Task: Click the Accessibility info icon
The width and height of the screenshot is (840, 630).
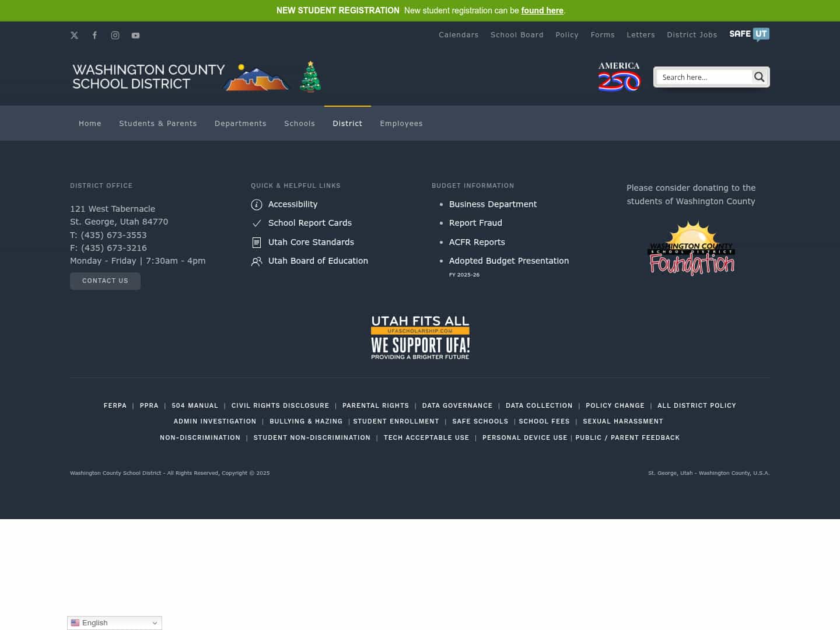Action: (x=257, y=204)
